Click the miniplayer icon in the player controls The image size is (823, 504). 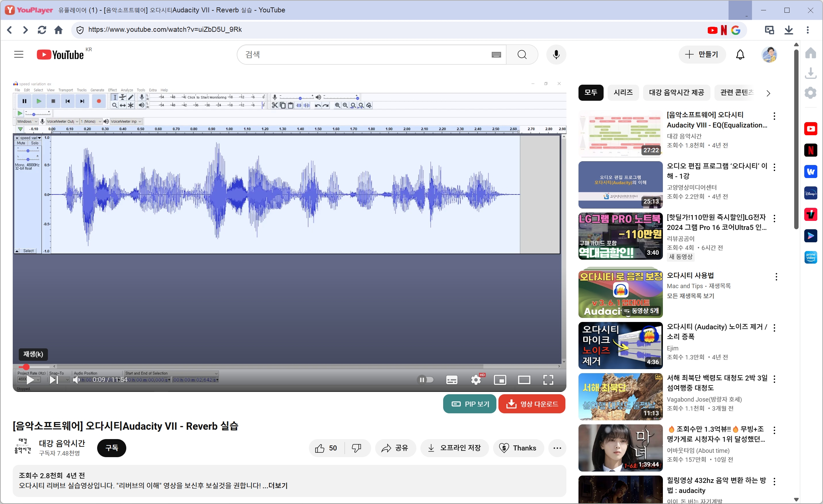[x=500, y=380]
